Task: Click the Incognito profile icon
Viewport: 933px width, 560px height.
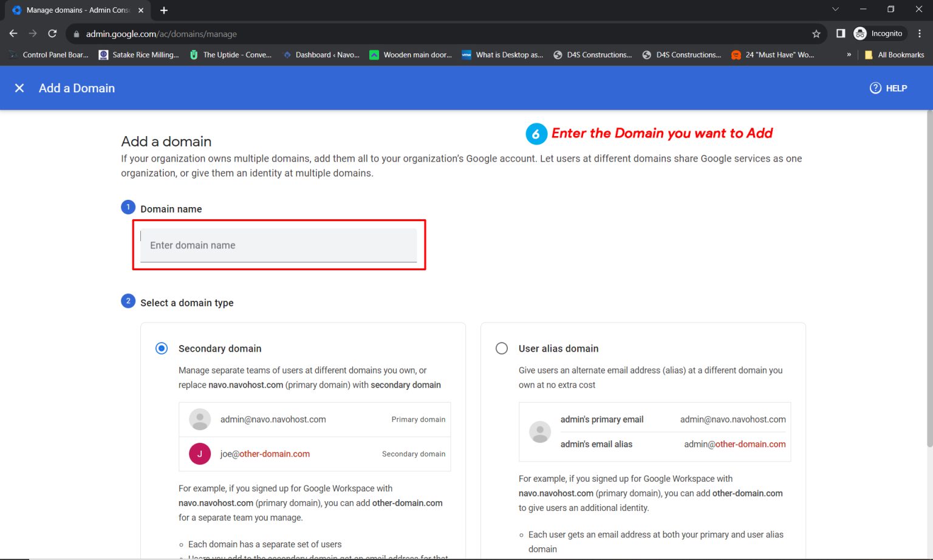Action: [x=860, y=33]
